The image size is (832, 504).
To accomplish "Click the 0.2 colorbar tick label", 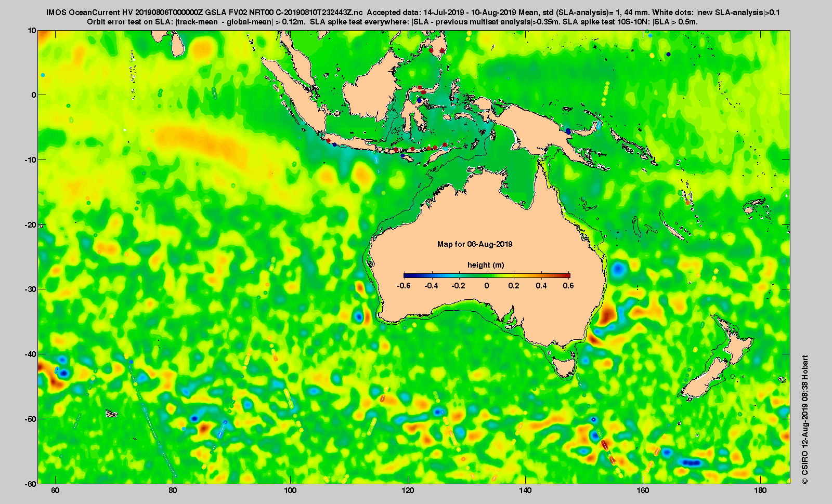I will click(x=514, y=286).
